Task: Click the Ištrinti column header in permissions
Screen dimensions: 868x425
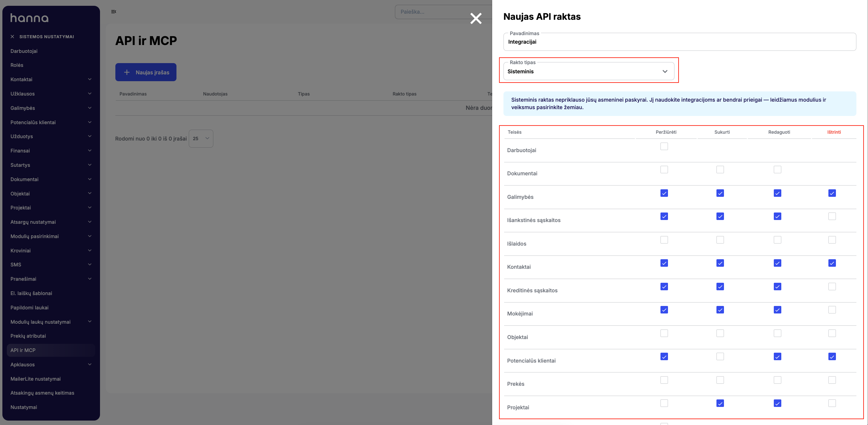Action: pos(834,132)
